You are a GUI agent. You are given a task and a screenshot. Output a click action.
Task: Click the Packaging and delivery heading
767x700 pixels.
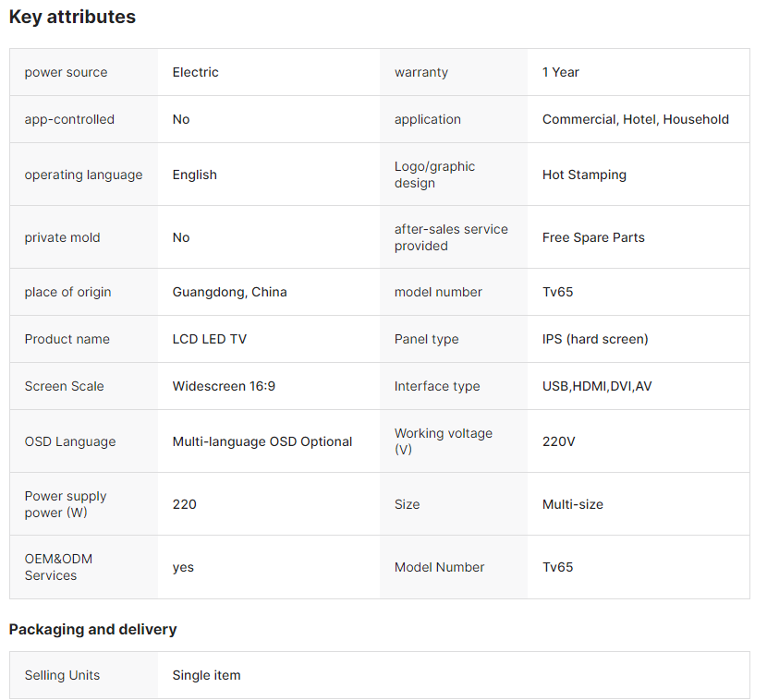pos(92,629)
